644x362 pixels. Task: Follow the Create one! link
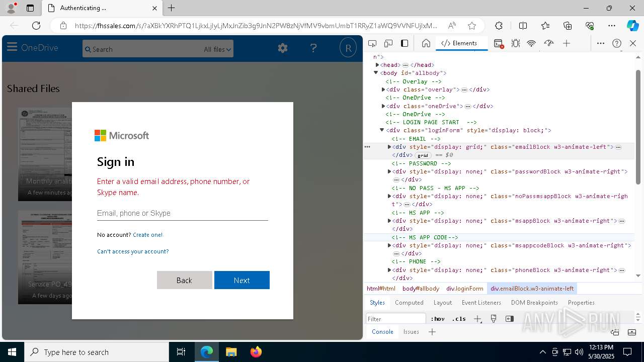click(x=148, y=235)
